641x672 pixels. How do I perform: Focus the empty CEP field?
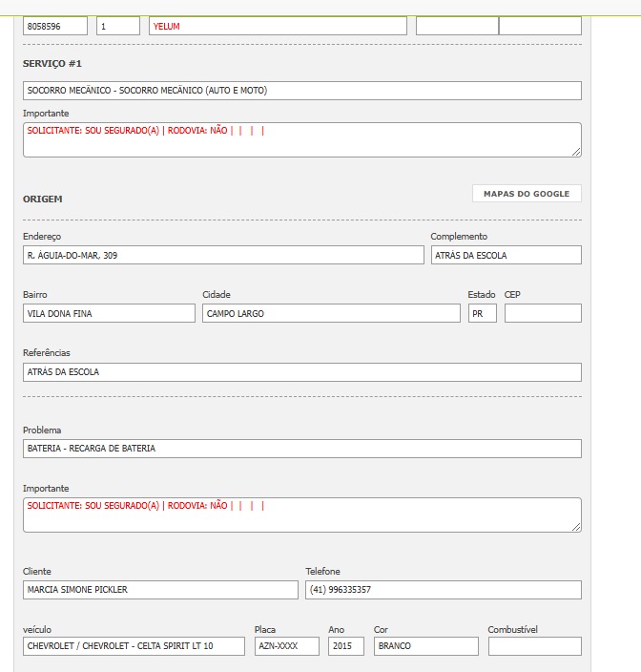[x=543, y=313]
